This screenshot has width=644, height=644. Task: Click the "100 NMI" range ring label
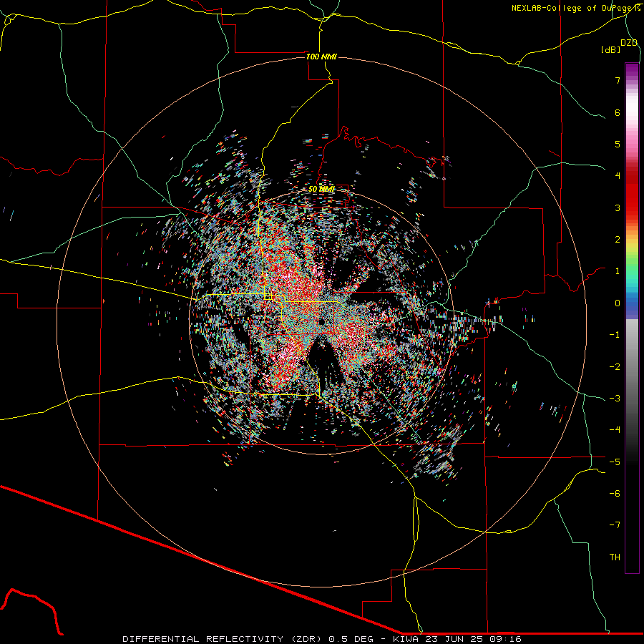click(321, 57)
